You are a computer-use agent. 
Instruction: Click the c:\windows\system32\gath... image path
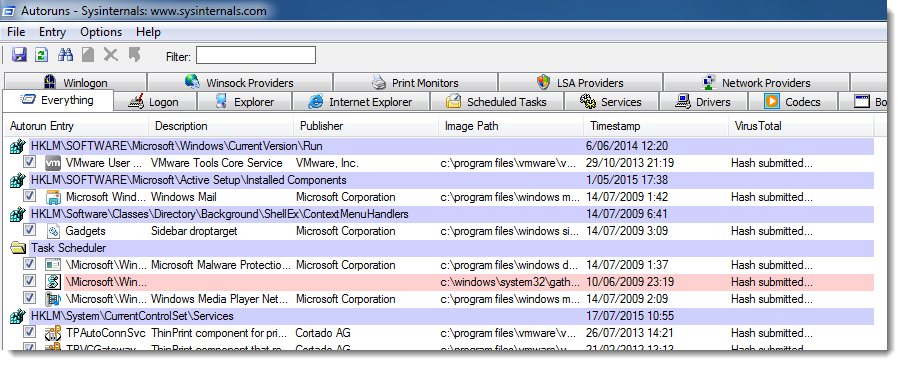tap(510, 282)
